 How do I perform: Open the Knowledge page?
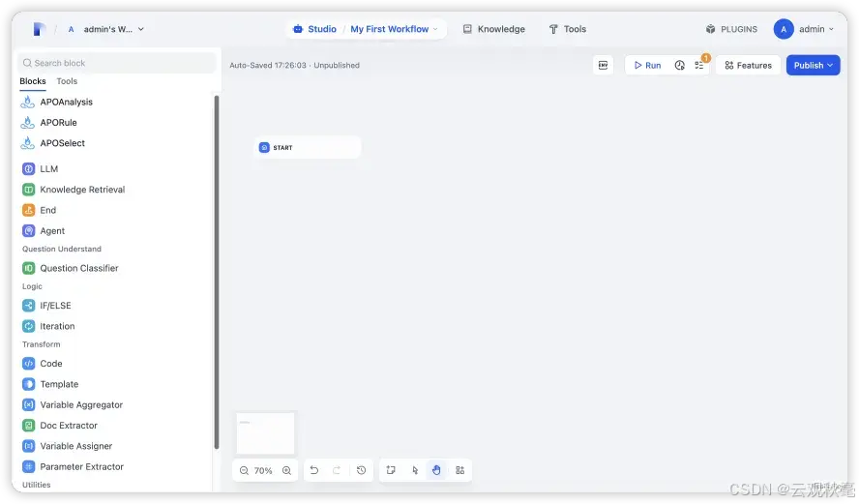click(493, 29)
